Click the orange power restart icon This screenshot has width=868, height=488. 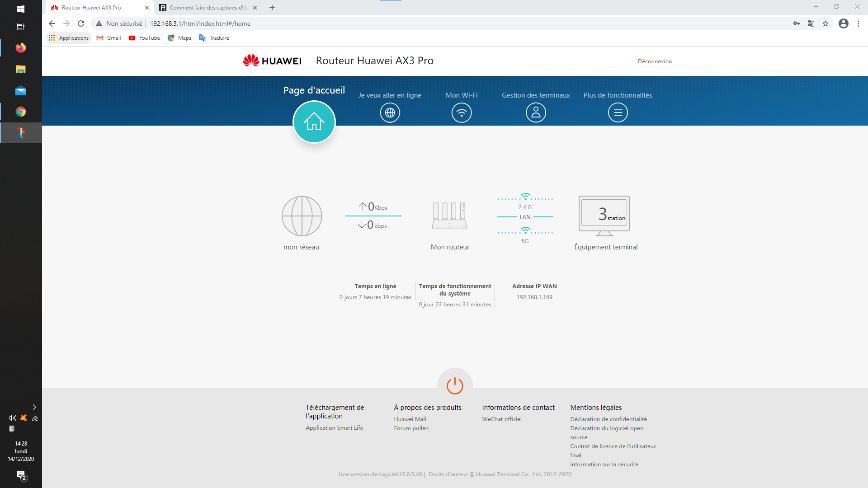[x=455, y=385]
